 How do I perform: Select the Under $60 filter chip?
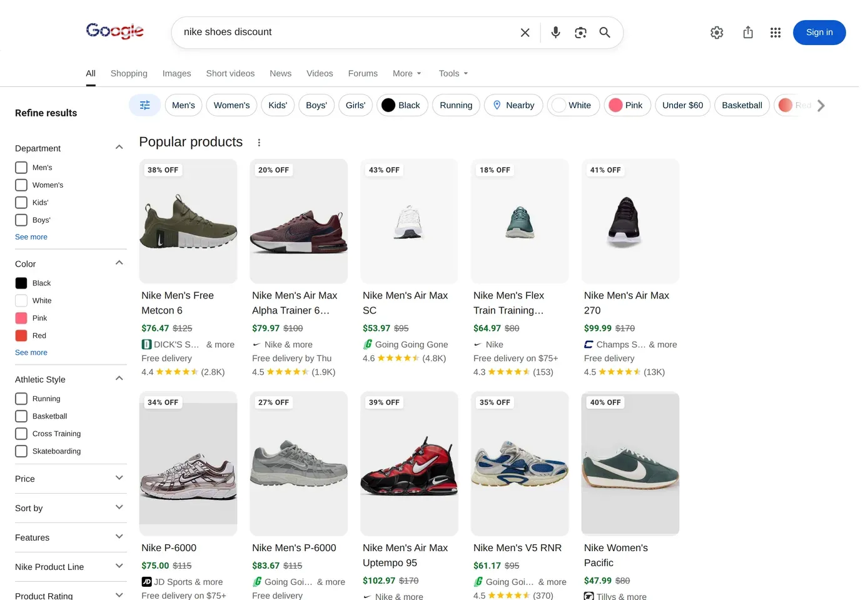tap(683, 105)
